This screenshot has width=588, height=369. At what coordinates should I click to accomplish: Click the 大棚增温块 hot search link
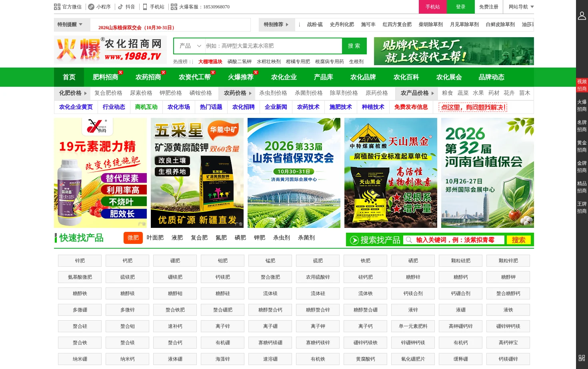(x=210, y=62)
